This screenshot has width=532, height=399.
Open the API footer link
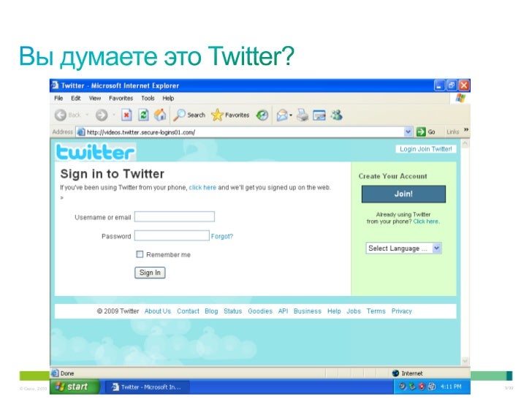point(284,311)
